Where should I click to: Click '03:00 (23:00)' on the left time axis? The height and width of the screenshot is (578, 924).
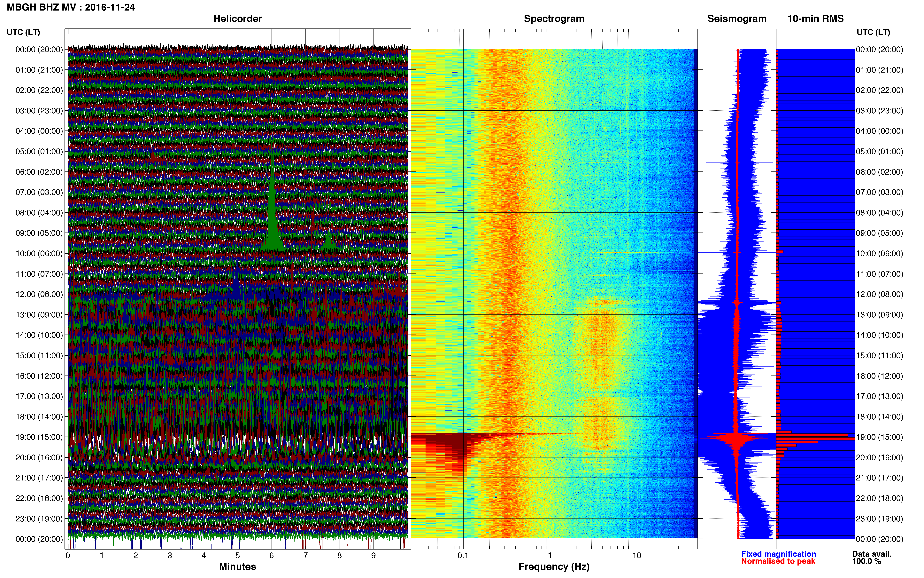[x=39, y=111]
